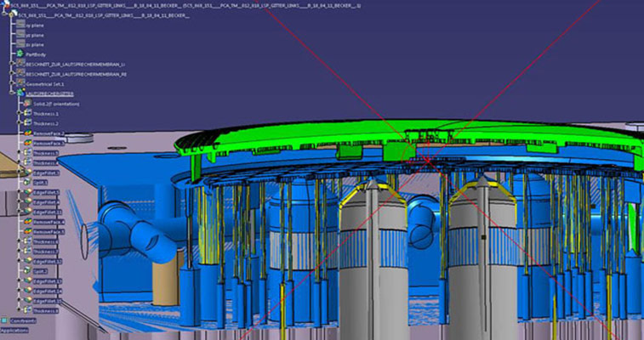Select the EdgeFillet.12 label
The image size is (644, 340).
point(48,262)
